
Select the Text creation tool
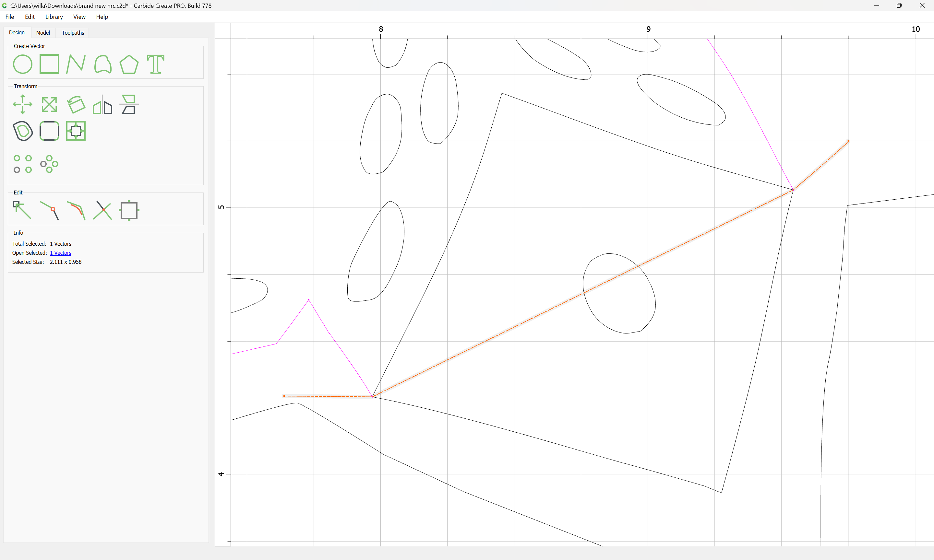(x=156, y=64)
